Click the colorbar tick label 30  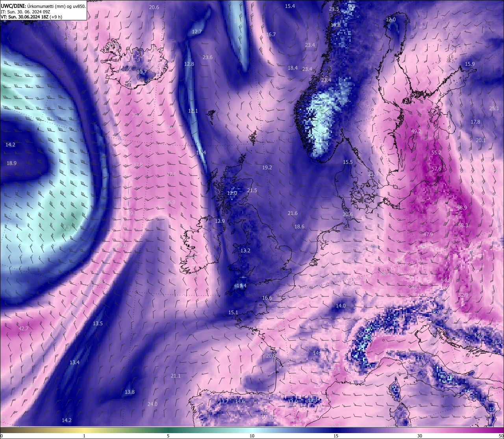(420, 436)
